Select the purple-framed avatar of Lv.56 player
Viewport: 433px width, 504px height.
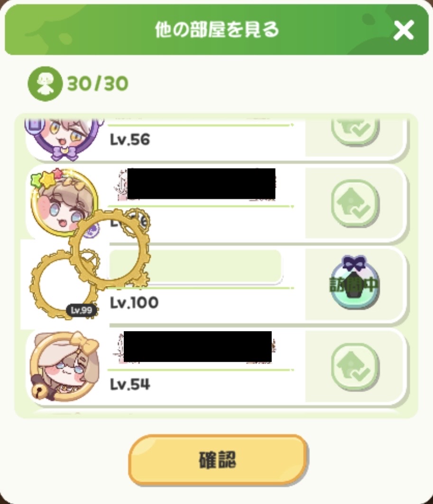tap(65, 138)
